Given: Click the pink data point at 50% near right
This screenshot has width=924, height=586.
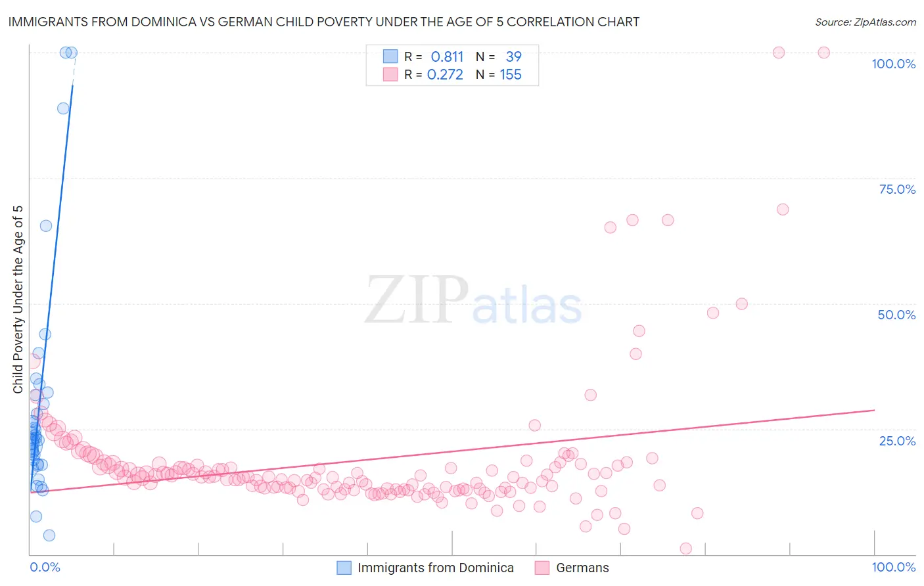Looking at the screenshot, I should coord(742,304).
